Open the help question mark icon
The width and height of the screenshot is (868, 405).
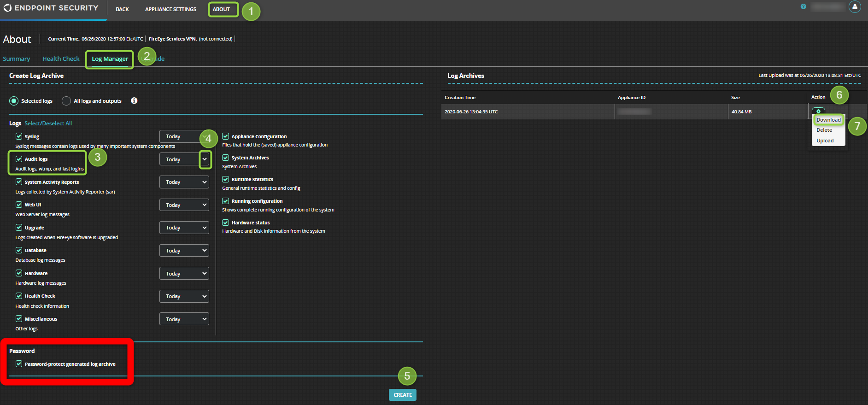pos(803,7)
